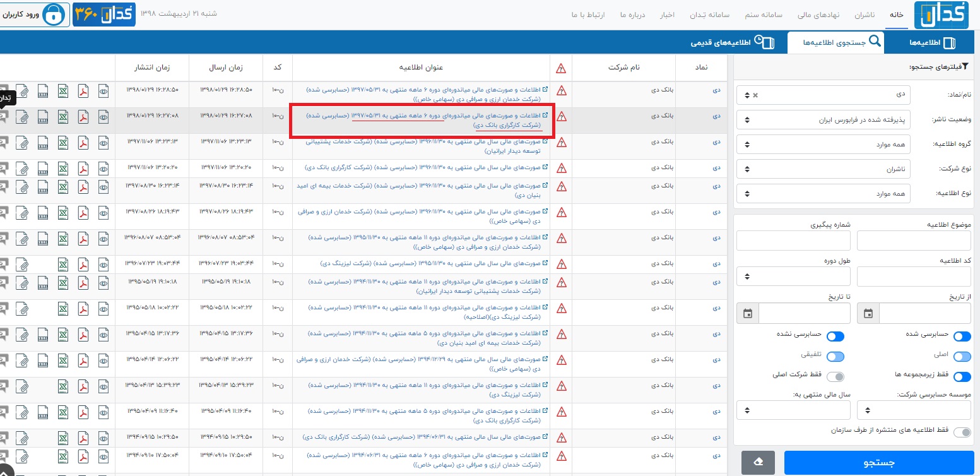Screen dimensions: 980x476
Task: Open ۱۳۹۶/۱۱/۳۰ statement of شرکت کارگزاری بانک دی
Action: (423, 168)
